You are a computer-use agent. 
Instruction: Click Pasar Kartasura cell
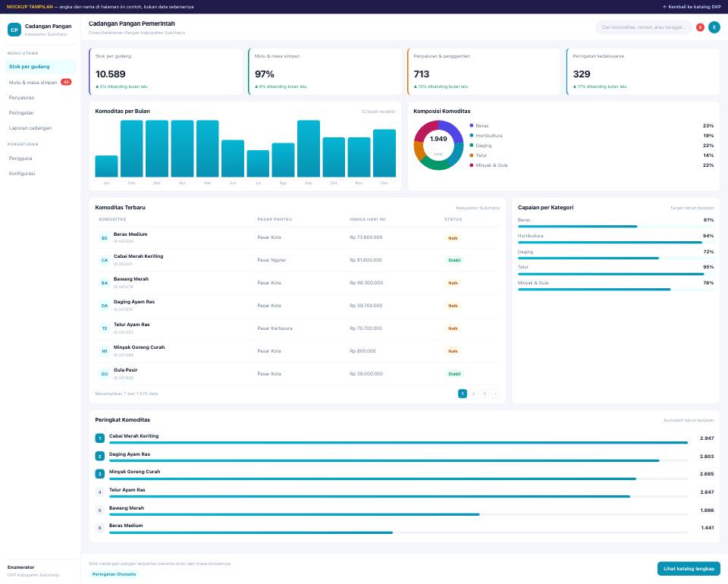pyautogui.click(x=275, y=328)
